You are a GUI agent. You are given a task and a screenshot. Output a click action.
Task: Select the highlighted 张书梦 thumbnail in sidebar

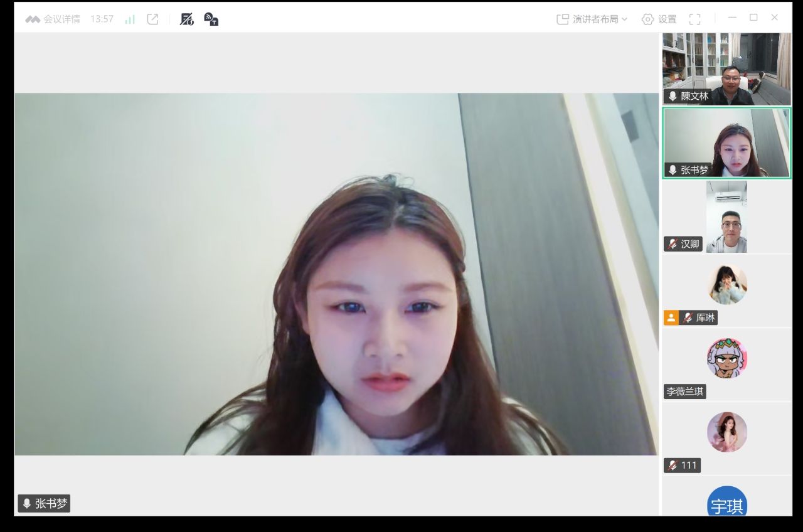(726, 143)
